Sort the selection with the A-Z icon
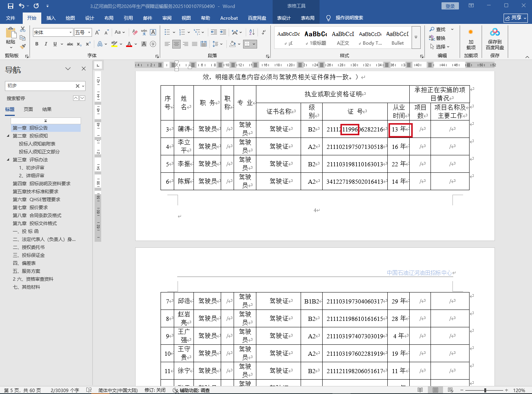 (251, 33)
